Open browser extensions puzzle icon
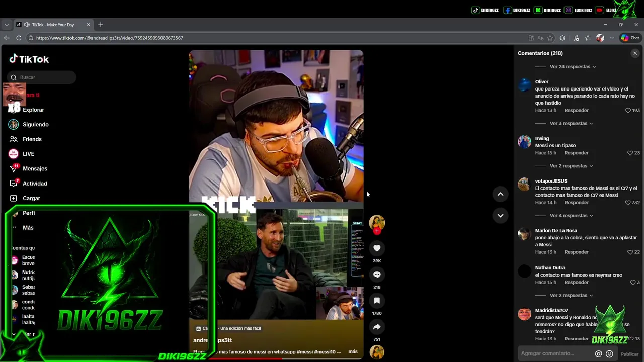Viewport: 644px width, 362px height. (562, 38)
